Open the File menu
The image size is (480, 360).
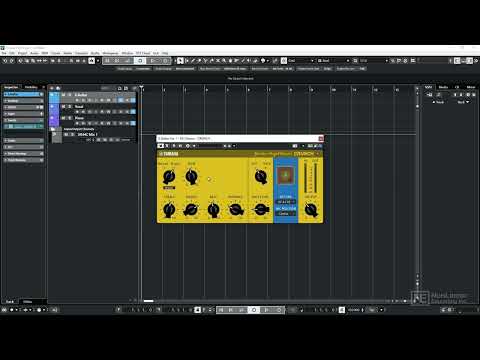pyautogui.click(x=4, y=53)
